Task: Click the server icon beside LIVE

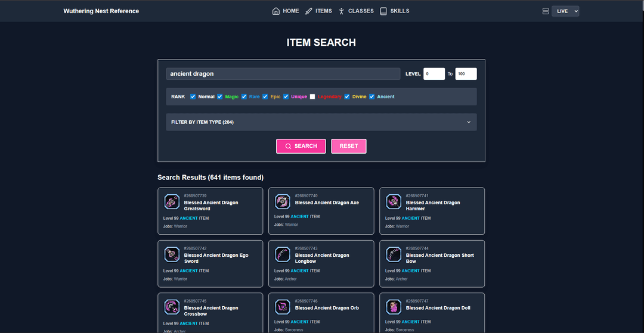Action: [x=546, y=11]
